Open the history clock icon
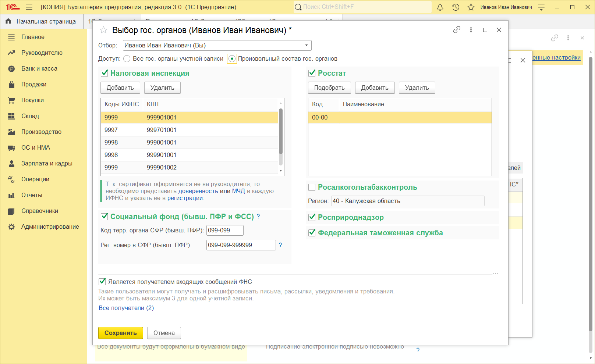The width and height of the screenshot is (595, 364). [x=456, y=7]
